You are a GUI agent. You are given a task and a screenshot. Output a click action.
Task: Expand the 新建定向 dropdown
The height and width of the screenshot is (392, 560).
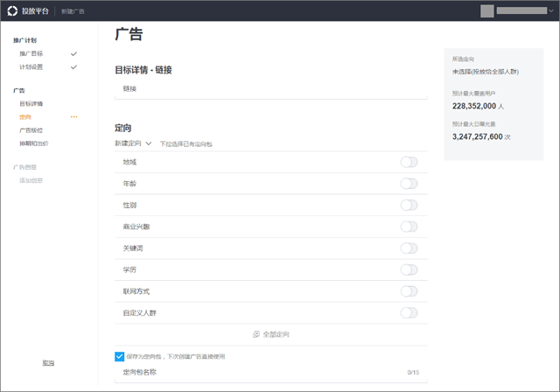click(134, 143)
